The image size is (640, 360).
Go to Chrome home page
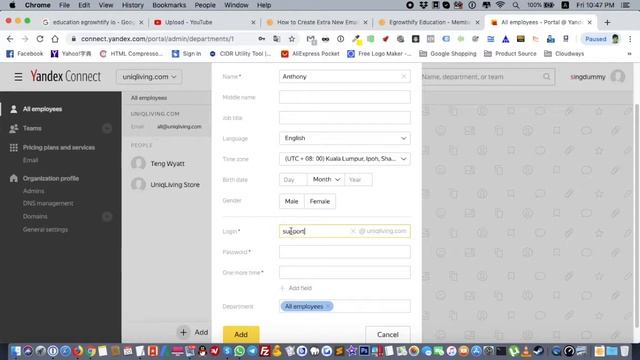tap(55, 39)
